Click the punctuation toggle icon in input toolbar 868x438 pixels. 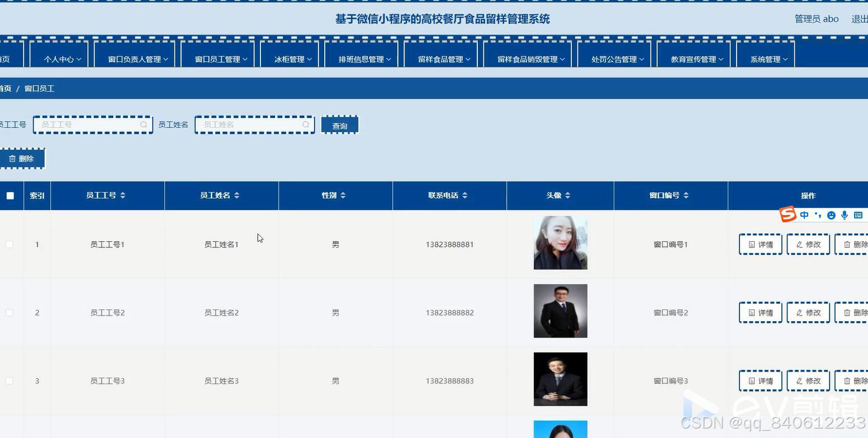[x=817, y=215]
